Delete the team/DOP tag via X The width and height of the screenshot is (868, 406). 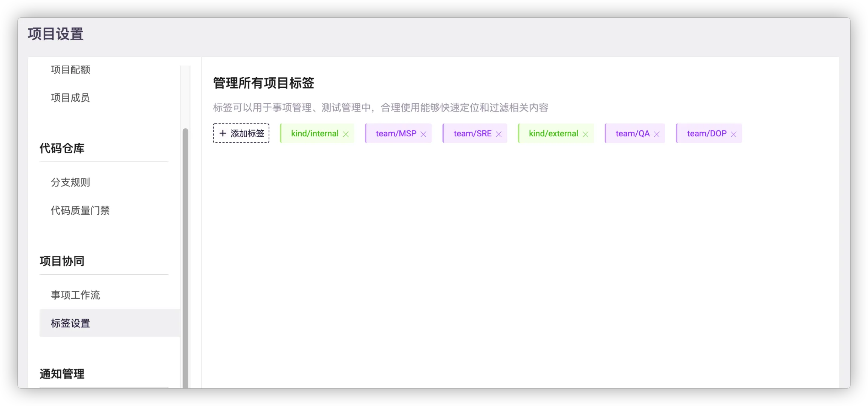(x=734, y=134)
